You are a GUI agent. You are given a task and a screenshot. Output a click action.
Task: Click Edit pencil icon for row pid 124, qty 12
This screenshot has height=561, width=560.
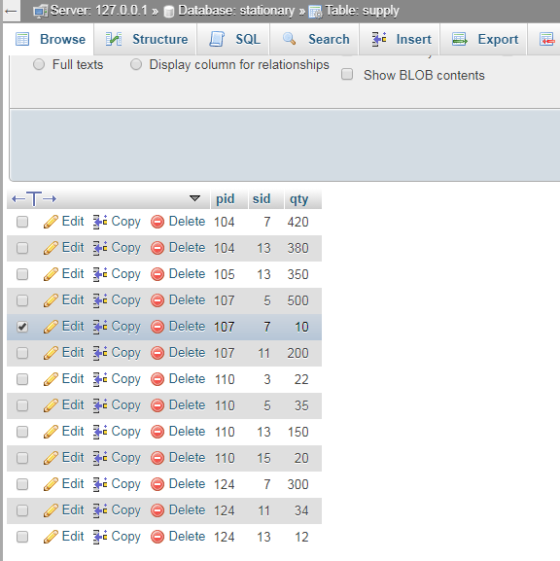(50, 536)
